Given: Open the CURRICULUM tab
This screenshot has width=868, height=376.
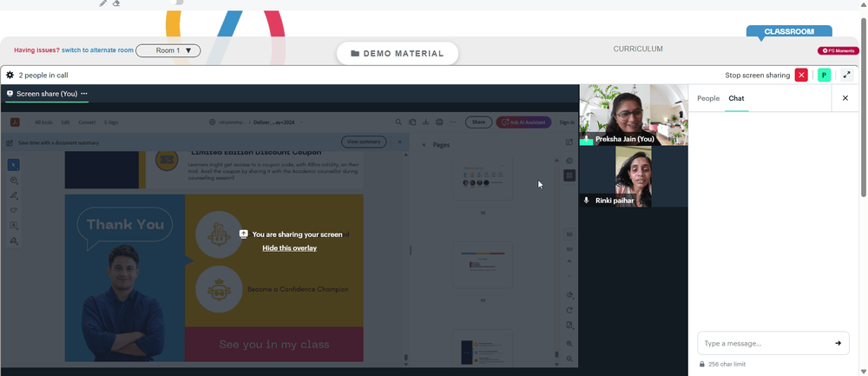Looking at the screenshot, I should (x=638, y=49).
